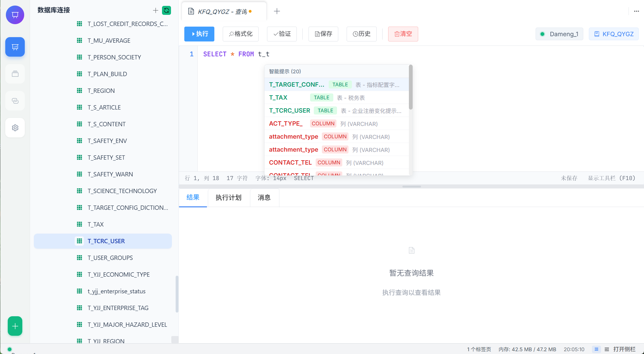Open the stacked layers sidebar icon
The image size is (644, 354).
(15, 74)
